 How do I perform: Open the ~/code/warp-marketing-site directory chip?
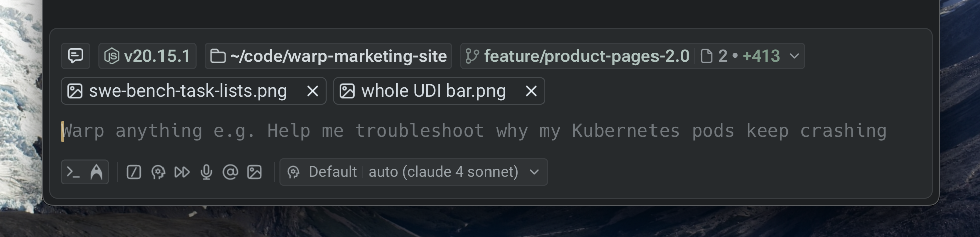click(x=329, y=56)
